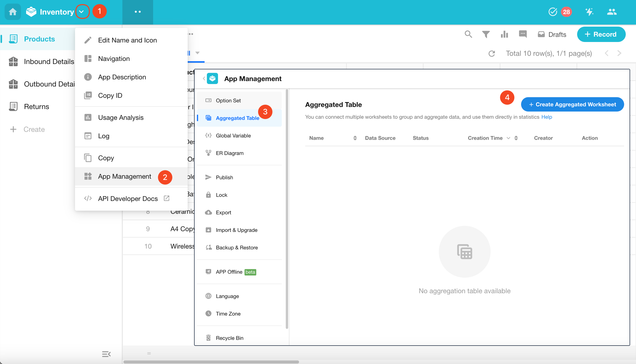Click the home icon in header

coord(13,12)
